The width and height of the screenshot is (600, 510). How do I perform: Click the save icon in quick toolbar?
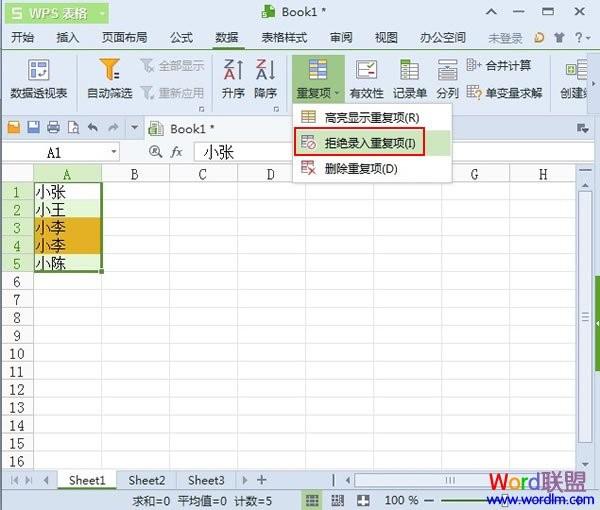33,128
